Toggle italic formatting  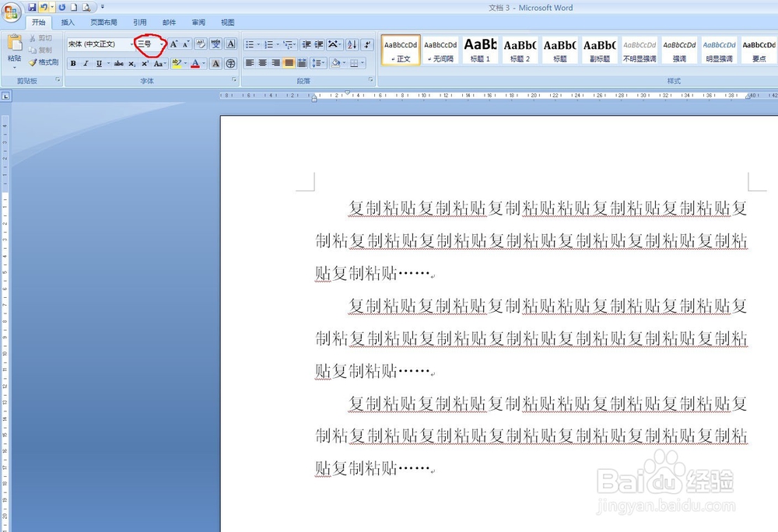84,62
